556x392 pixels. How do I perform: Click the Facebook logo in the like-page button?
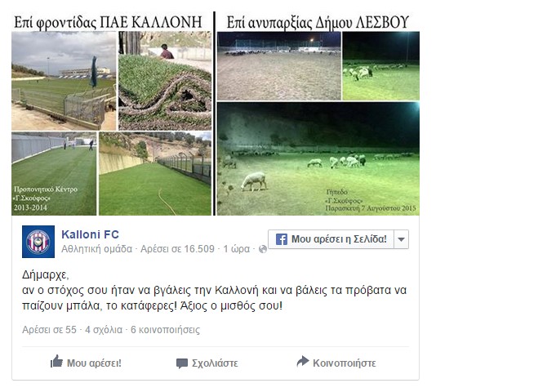tap(282, 239)
